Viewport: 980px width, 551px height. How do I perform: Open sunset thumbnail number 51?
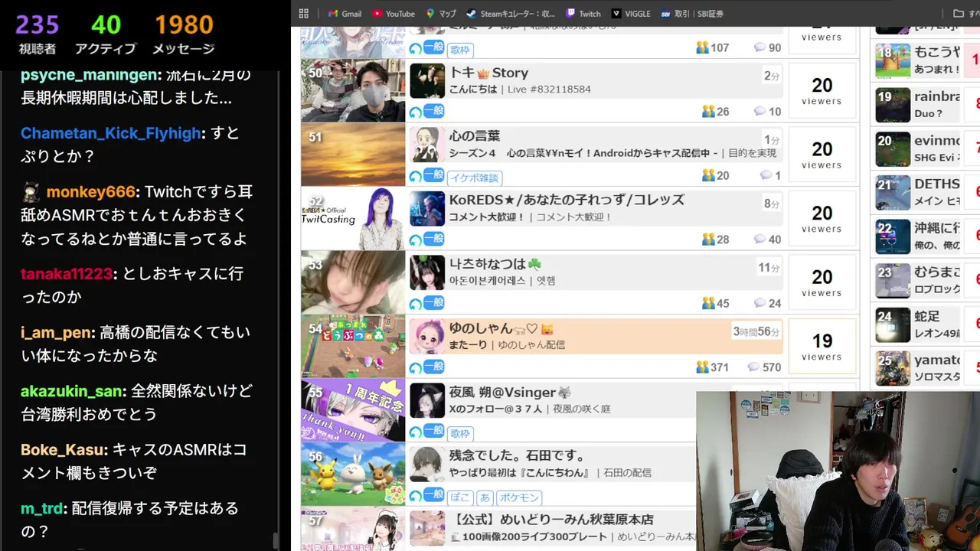(353, 154)
